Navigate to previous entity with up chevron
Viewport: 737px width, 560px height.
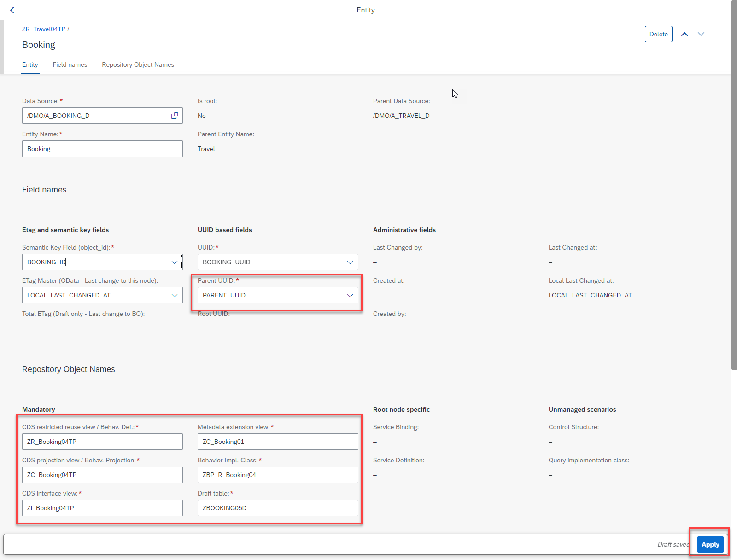(684, 34)
